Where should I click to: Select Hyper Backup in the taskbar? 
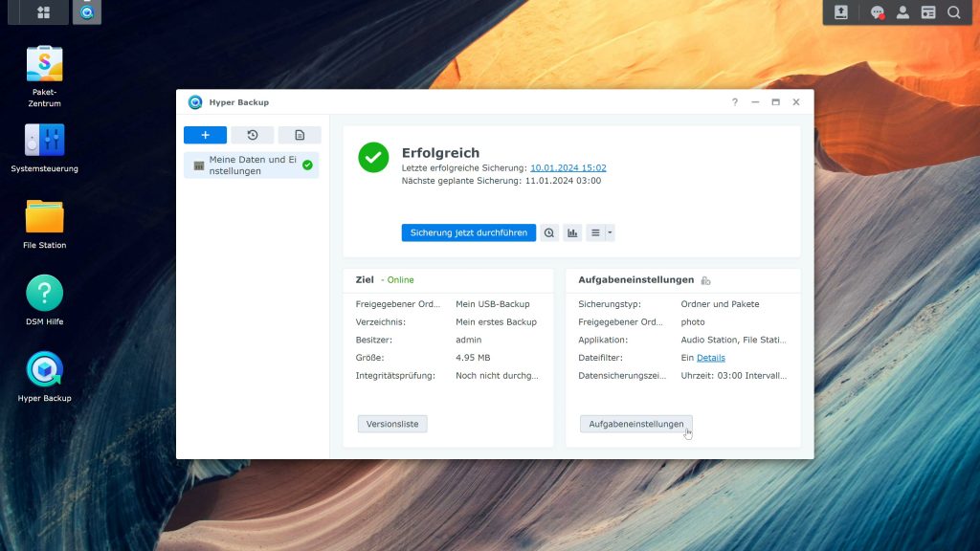pos(86,12)
